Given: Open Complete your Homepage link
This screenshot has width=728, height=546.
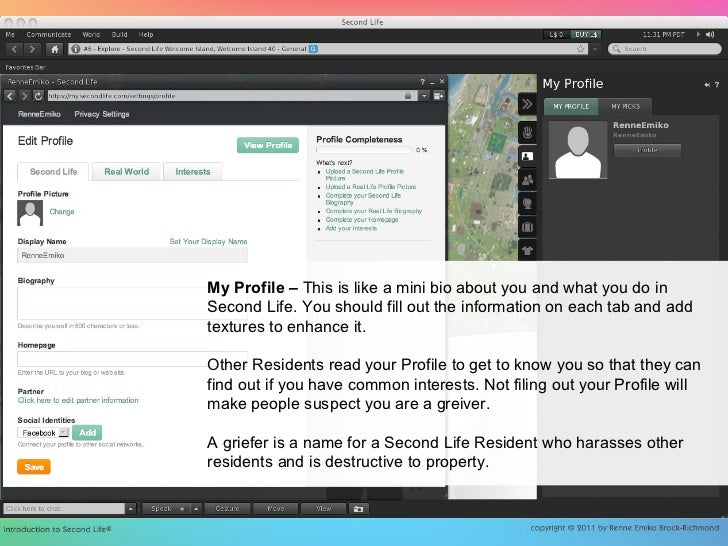Looking at the screenshot, I should 362,220.
